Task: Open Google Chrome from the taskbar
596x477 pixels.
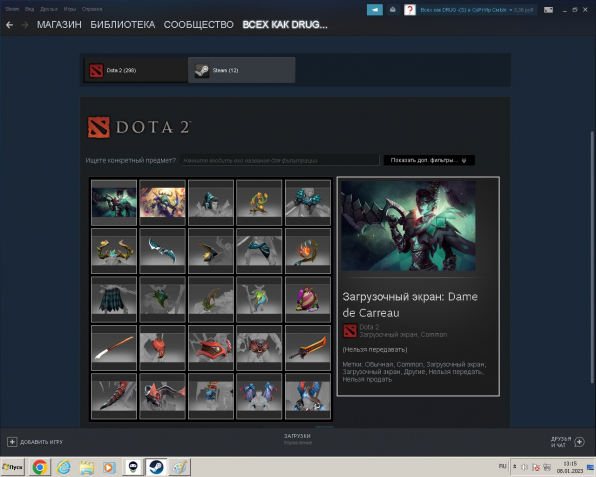Action: tap(40, 467)
